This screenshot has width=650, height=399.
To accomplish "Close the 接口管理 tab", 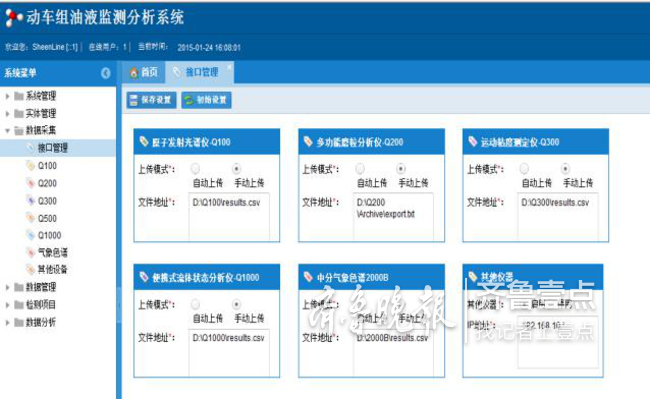I will [x=229, y=67].
